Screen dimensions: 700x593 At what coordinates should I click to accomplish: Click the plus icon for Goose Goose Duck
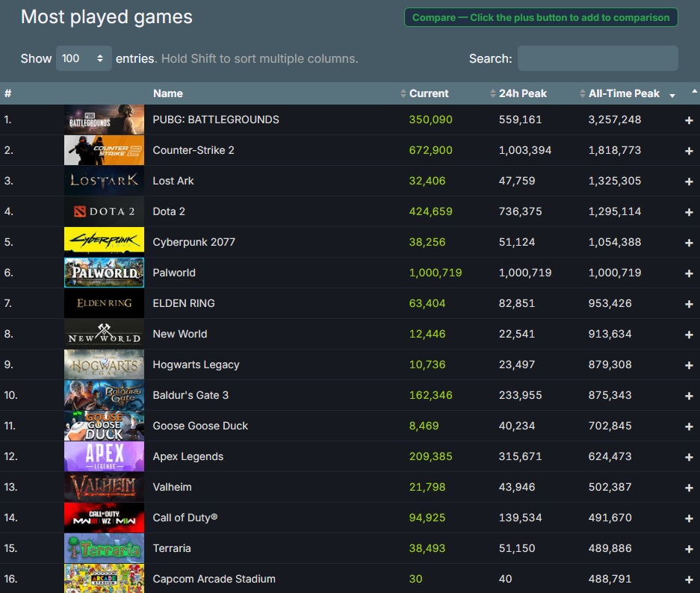point(689,426)
